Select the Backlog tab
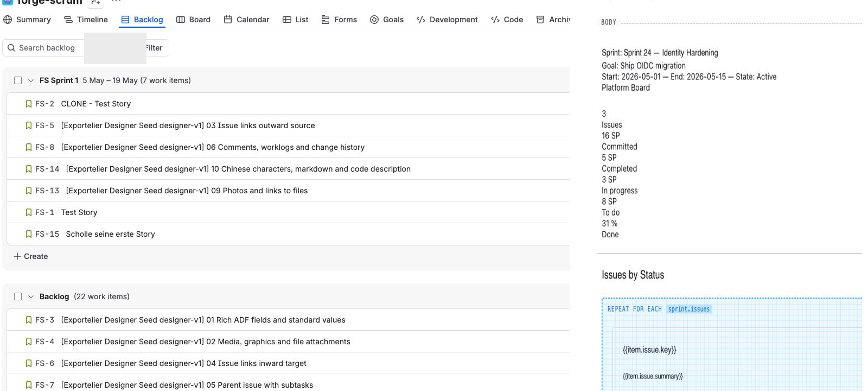Viewport: 868px width, 391px height. point(142,20)
